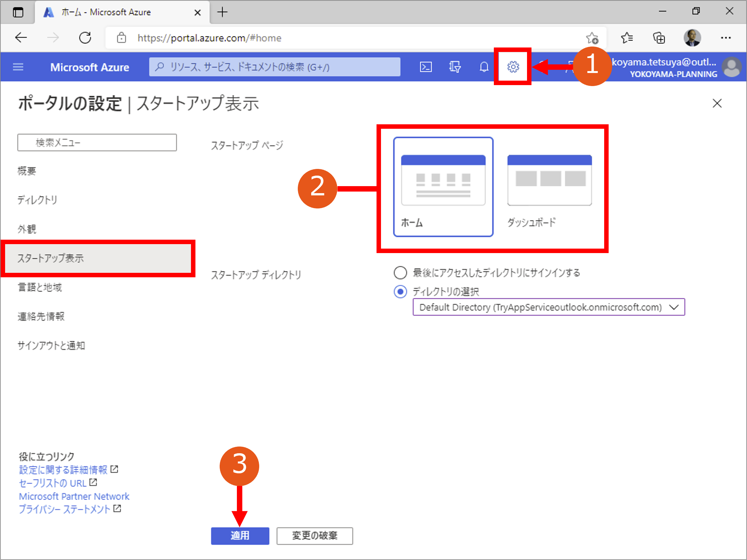Select スタートアップ表示 in the settings menu
This screenshot has height=560, width=747.
coord(98,258)
